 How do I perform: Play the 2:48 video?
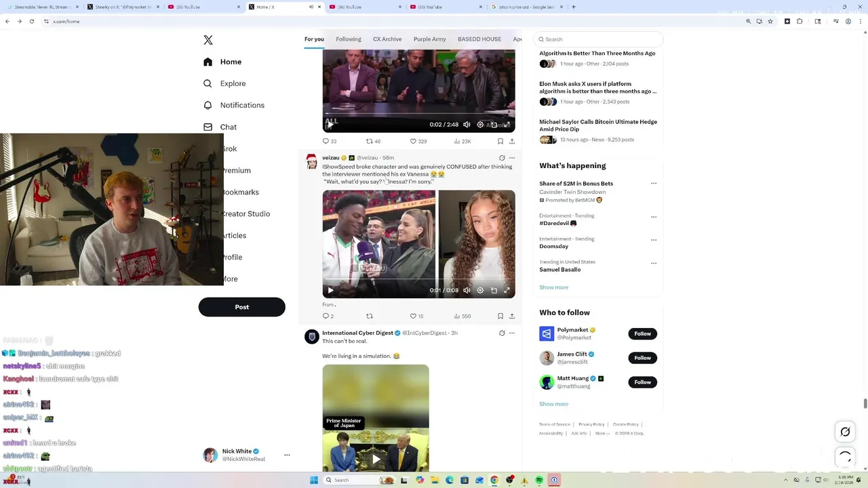(330, 125)
